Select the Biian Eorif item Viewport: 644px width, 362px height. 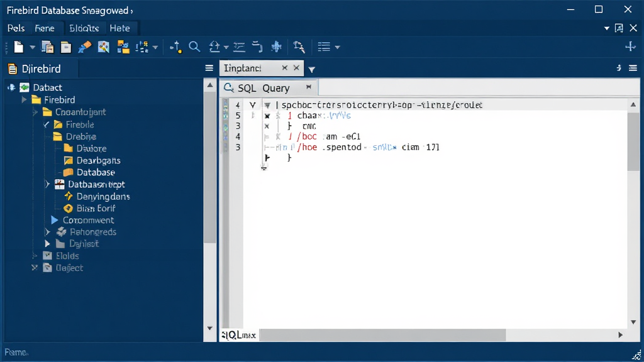(x=96, y=209)
